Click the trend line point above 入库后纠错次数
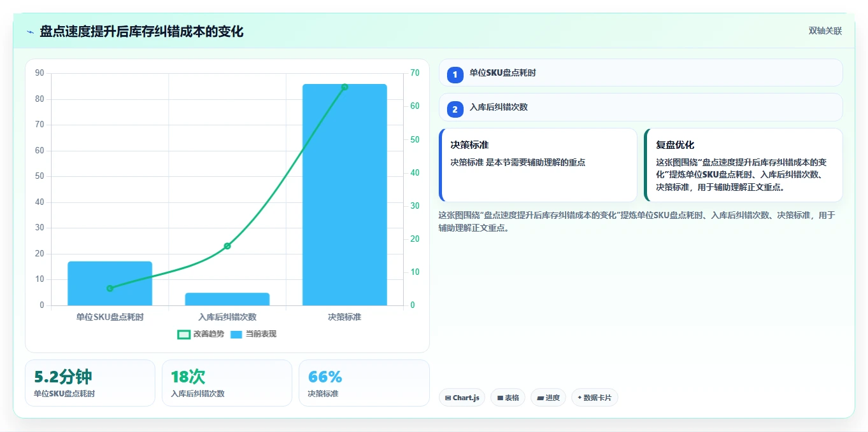 coord(227,246)
